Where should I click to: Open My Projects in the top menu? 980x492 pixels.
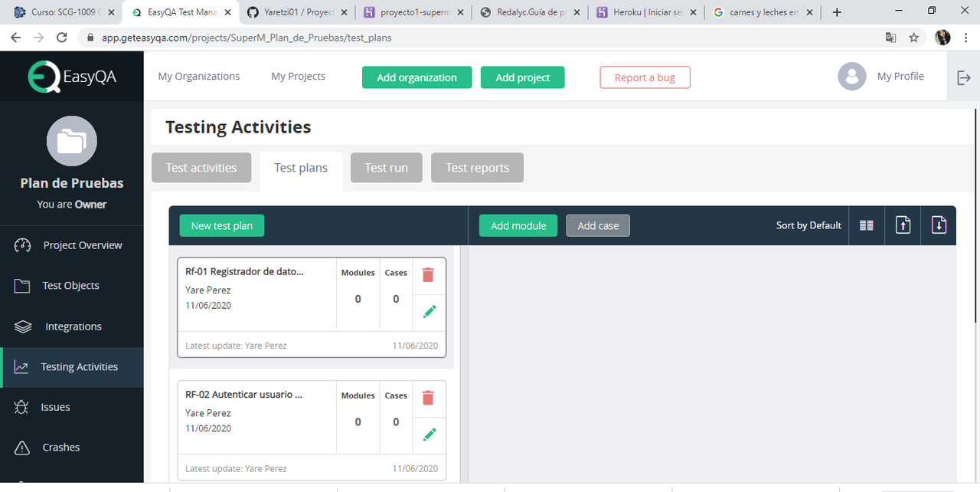click(299, 76)
